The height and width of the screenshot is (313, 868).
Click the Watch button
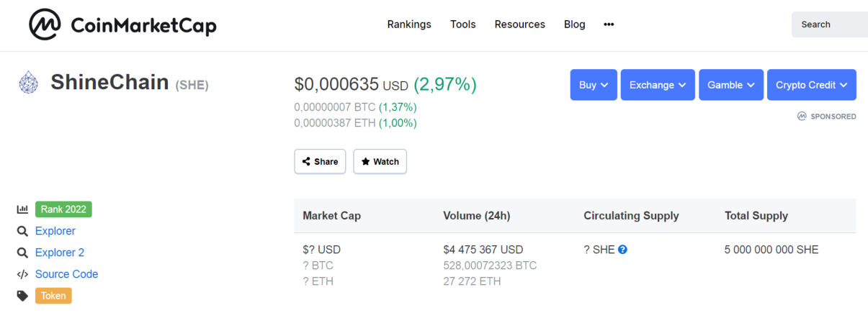(x=380, y=161)
